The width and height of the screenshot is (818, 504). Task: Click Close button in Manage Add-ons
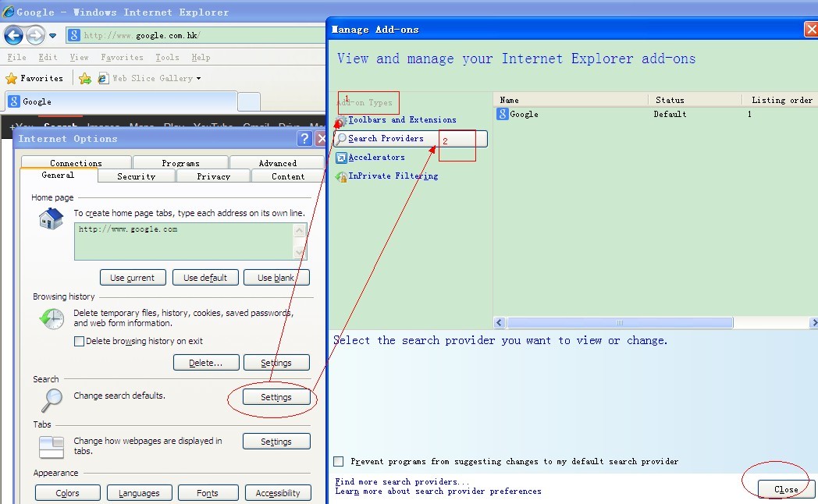(786, 489)
